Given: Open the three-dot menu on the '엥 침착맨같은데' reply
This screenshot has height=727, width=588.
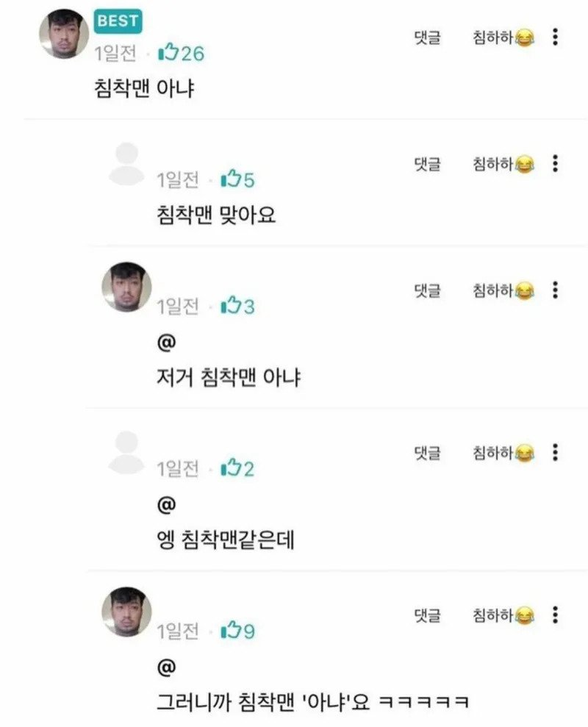Looking at the screenshot, I should tap(555, 452).
